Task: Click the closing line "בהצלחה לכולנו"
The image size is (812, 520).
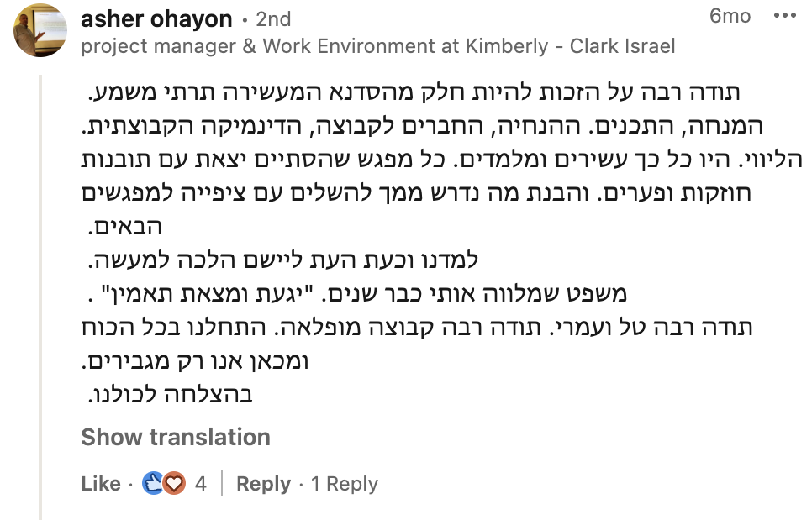Action: pyautogui.click(x=171, y=394)
